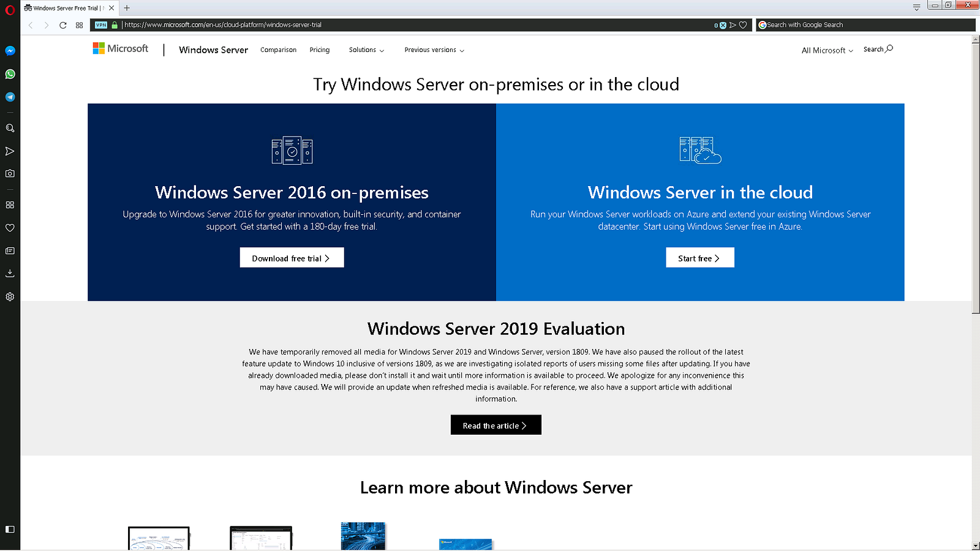Click the Download free trial button
This screenshot has width=980, height=551.
292,258
